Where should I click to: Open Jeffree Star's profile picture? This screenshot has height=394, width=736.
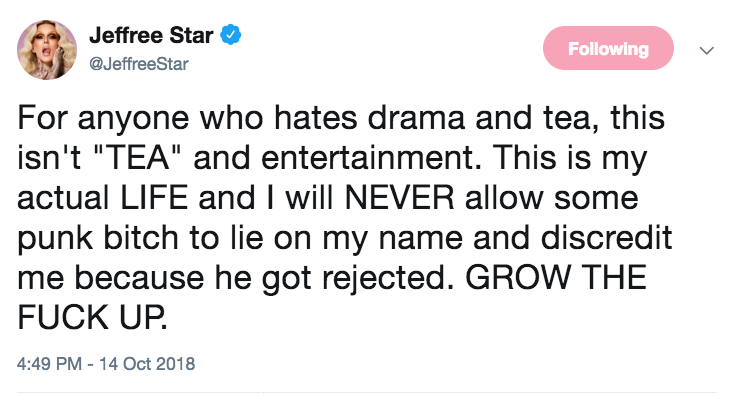pos(47,50)
